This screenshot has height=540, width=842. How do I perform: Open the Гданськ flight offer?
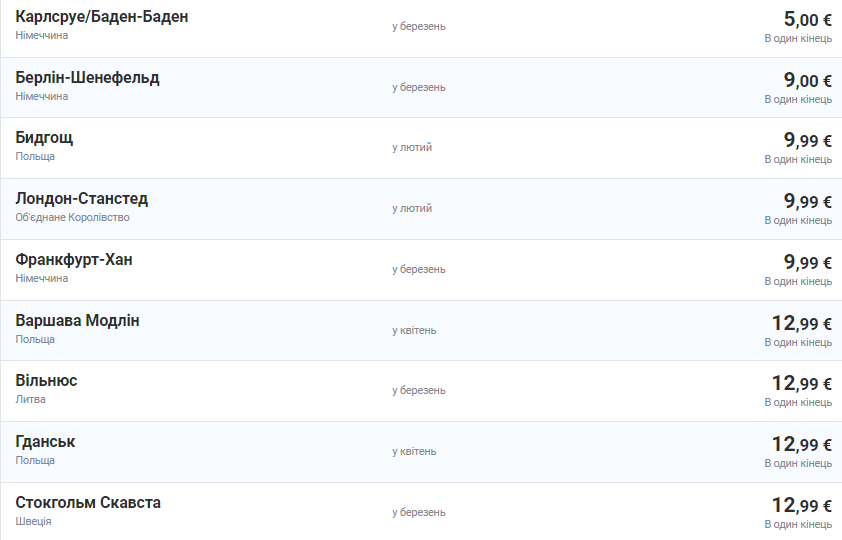pos(46,442)
